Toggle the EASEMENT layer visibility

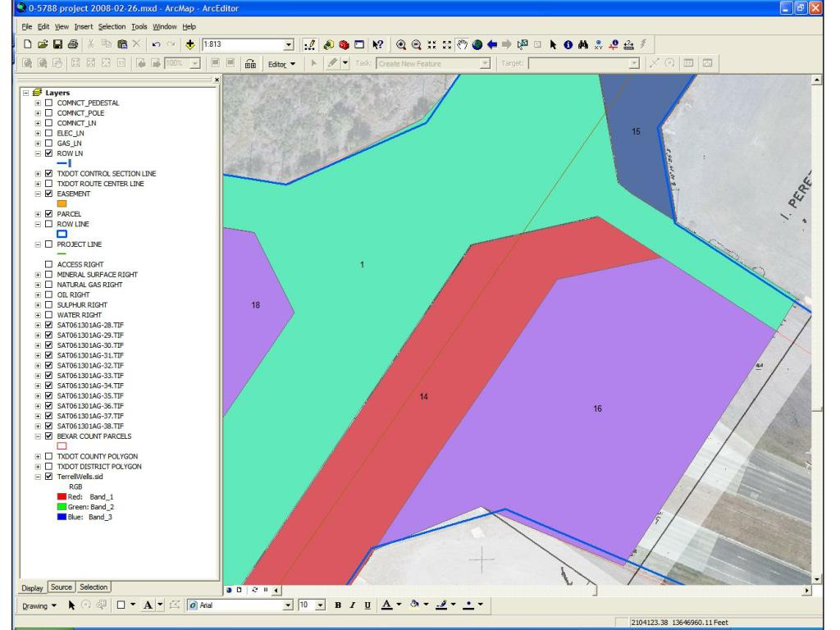[x=48, y=194]
